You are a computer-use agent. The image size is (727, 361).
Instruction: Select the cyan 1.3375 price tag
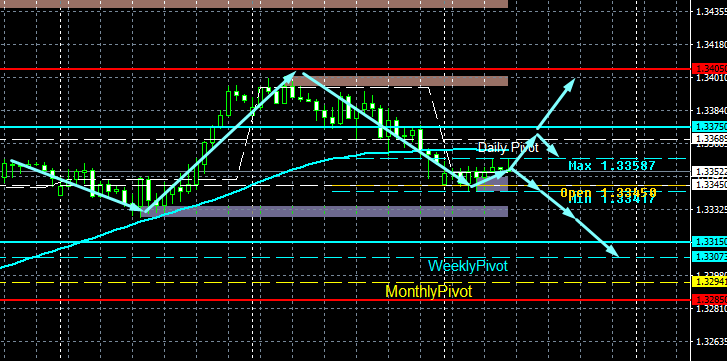(x=709, y=127)
